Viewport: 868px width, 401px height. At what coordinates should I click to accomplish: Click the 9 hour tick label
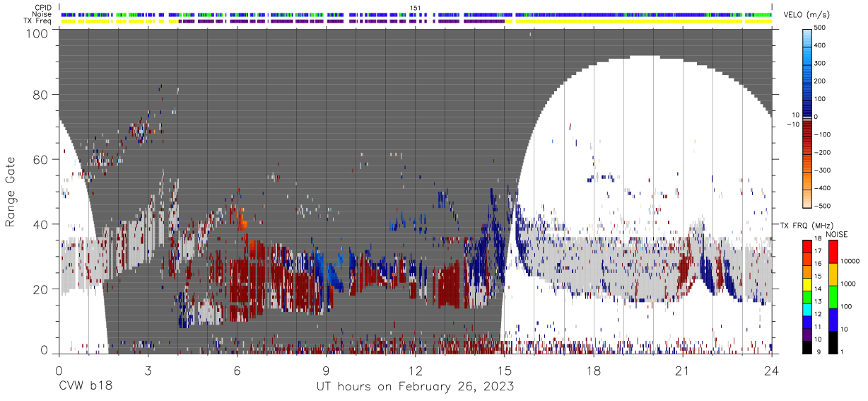point(326,371)
